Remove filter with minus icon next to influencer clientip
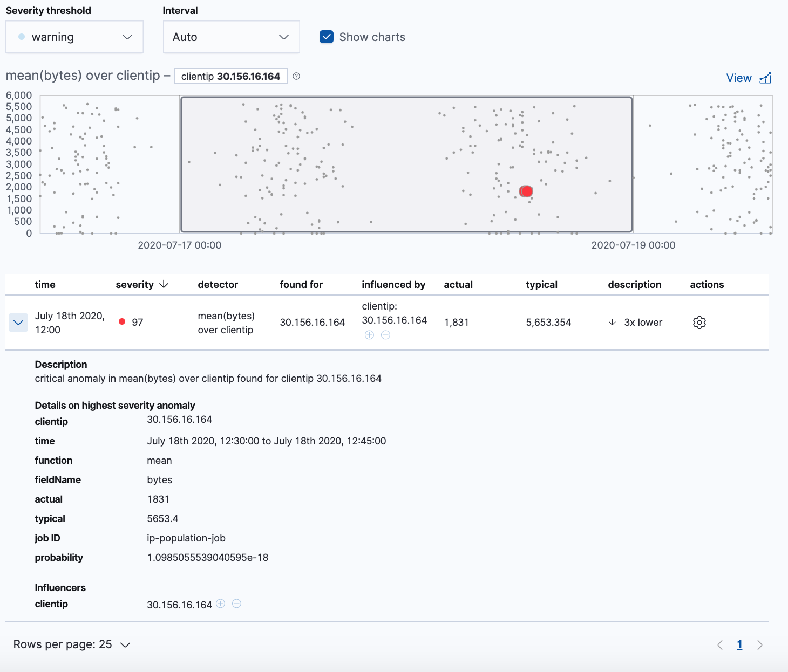Image resolution: width=788 pixels, height=672 pixels. pyautogui.click(x=236, y=604)
